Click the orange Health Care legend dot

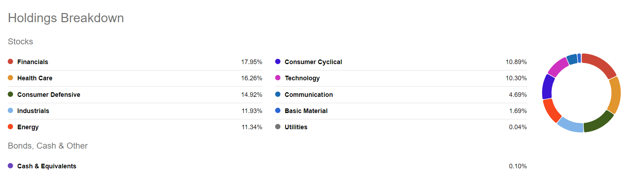[11, 78]
